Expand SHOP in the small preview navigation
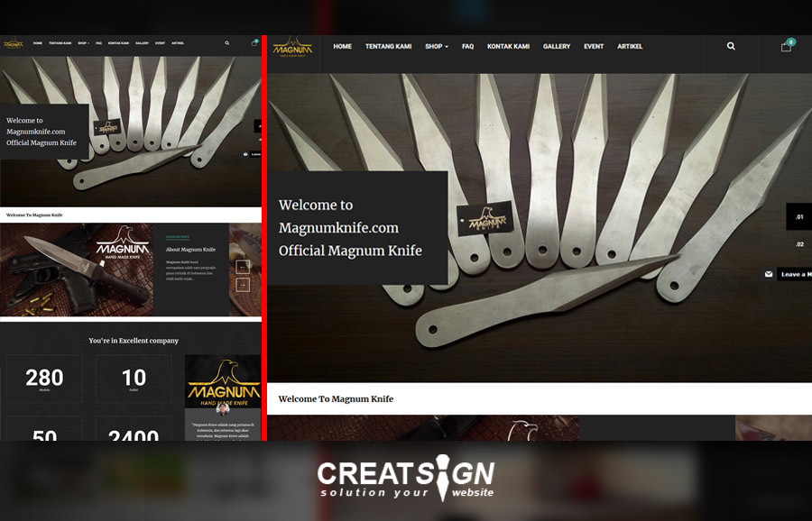The height and width of the screenshot is (521, 812). tap(83, 43)
